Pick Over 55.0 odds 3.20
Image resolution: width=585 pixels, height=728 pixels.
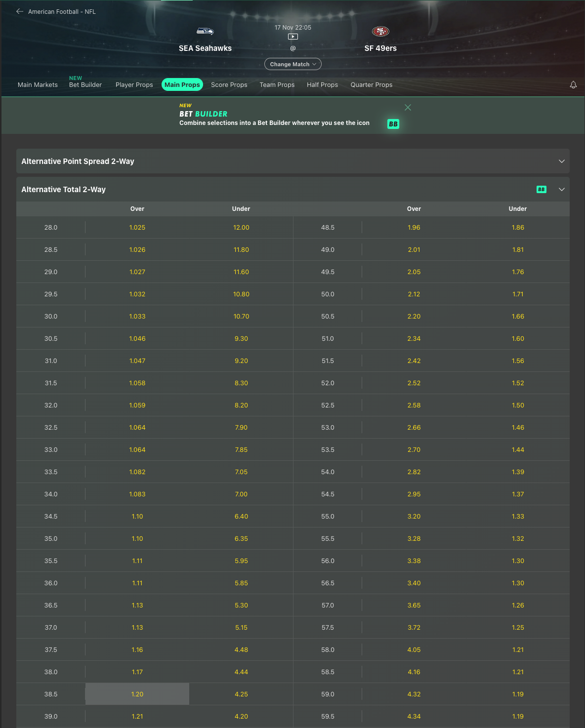tap(414, 517)
